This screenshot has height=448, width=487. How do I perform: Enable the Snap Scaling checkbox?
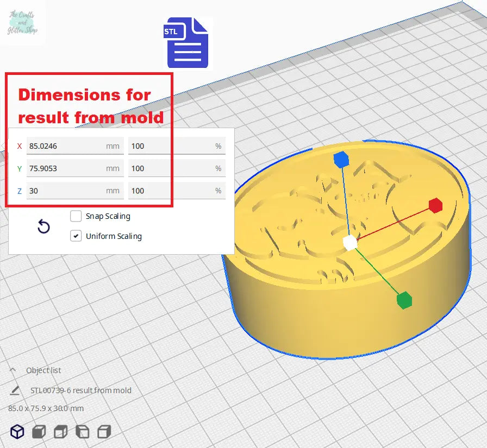tap(76, 216)
